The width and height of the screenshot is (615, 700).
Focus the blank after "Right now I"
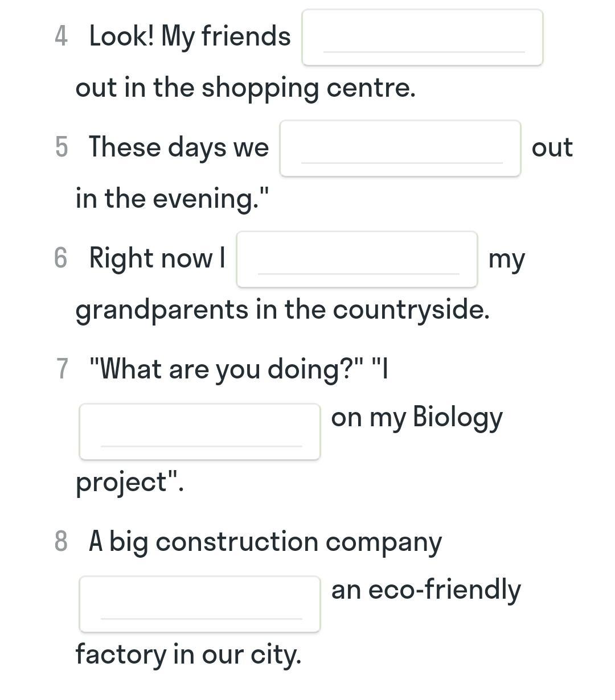(356, 260)
